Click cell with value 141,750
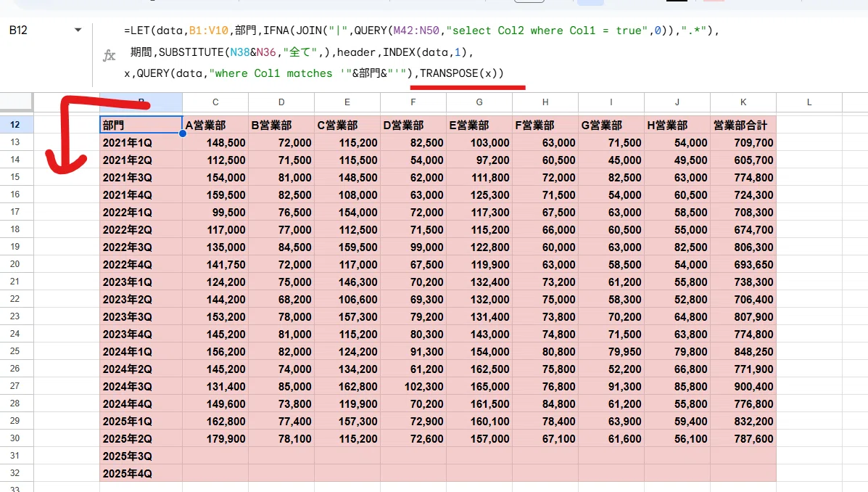Viewport: 868px width, 492px height. pos(215,264)
